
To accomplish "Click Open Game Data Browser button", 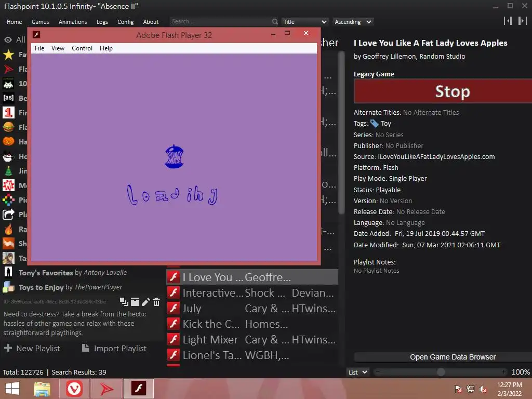I will [443, 357].
